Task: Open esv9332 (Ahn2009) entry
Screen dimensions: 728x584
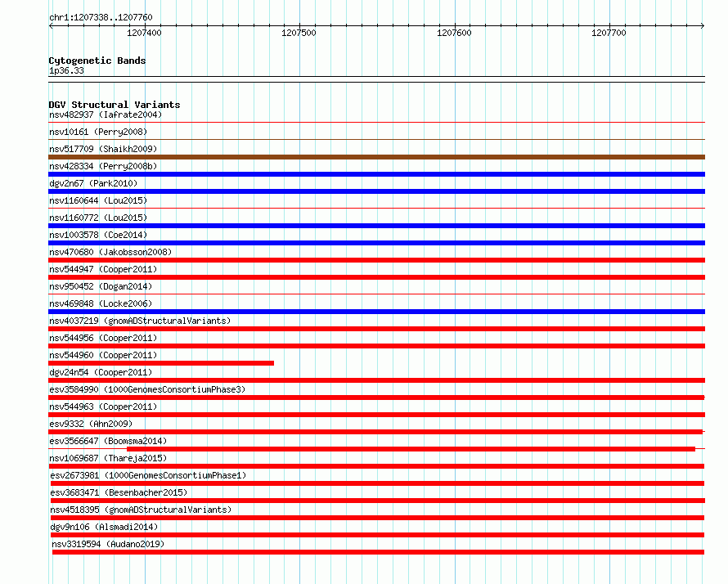Action: point(91,424)
